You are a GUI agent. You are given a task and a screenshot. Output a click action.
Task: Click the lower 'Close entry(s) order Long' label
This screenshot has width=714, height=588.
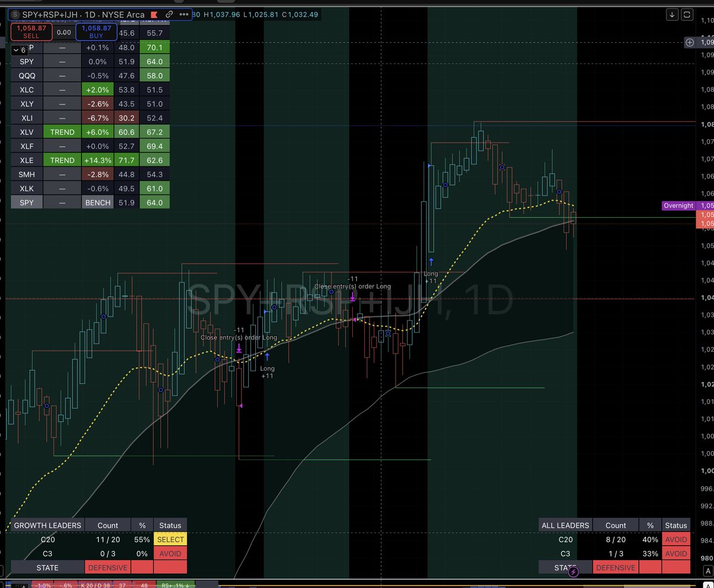click(239, 337)
